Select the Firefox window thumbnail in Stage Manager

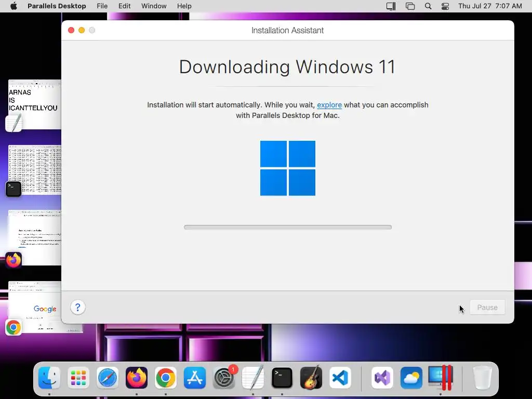[35, 237]
